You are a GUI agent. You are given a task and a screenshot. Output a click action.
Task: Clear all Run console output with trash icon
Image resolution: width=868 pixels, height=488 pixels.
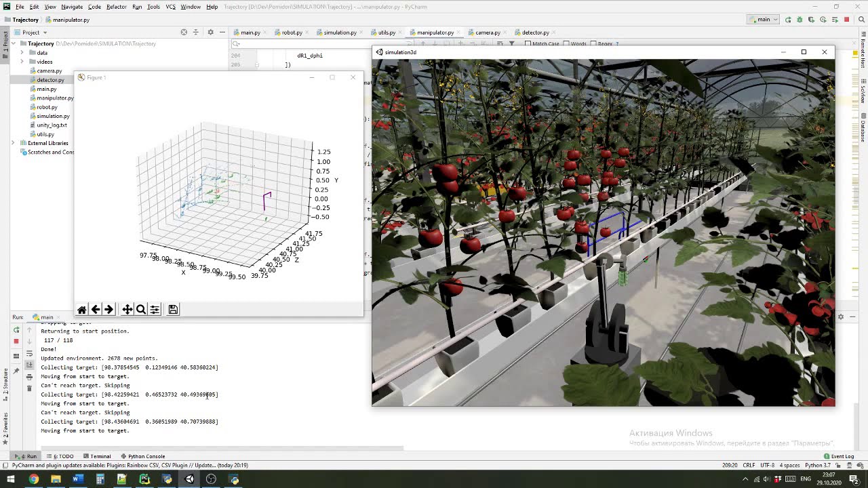[x=29, y=388]
